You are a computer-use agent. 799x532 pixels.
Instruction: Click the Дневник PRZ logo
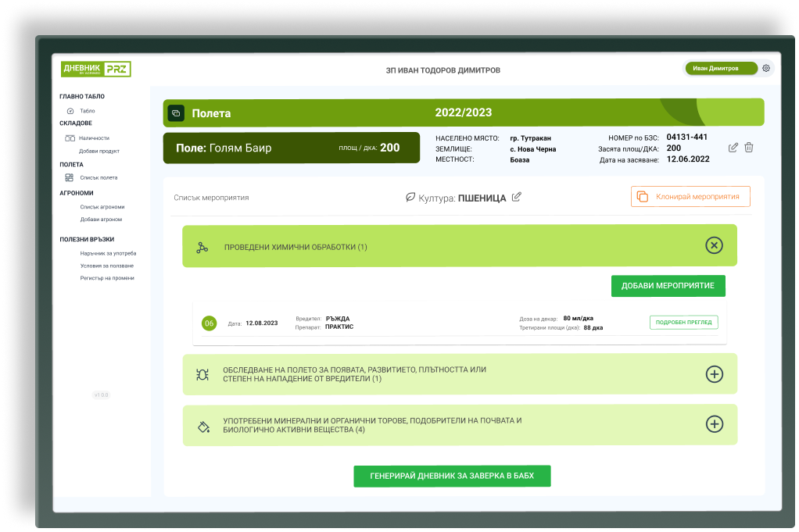[96, 69]
